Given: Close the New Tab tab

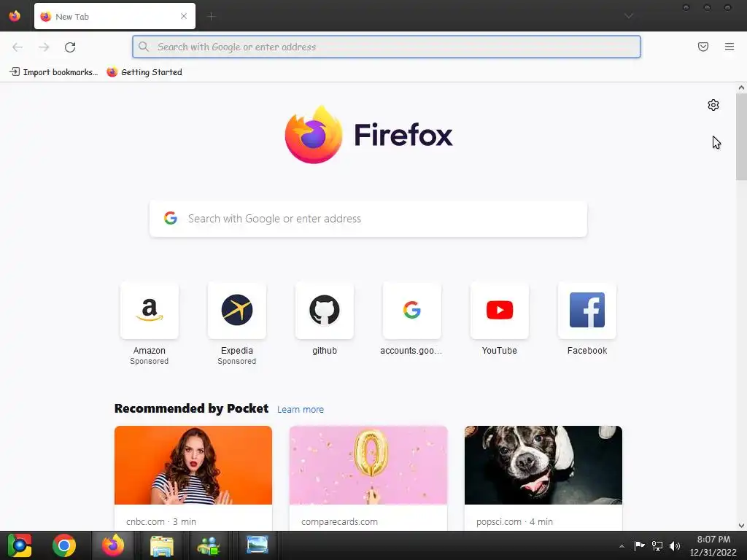Looking at the screenshot, I should (x=183, y=16).
